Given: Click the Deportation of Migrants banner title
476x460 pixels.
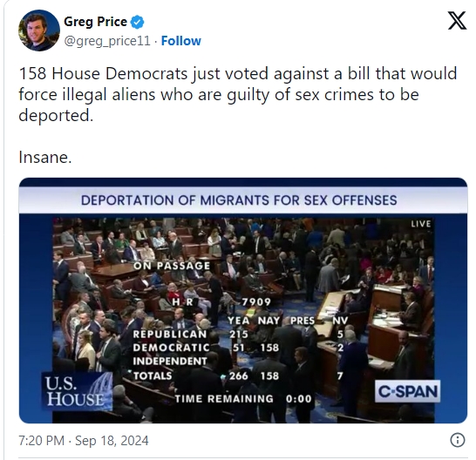Looking at the screenshot, I should 239,200.
